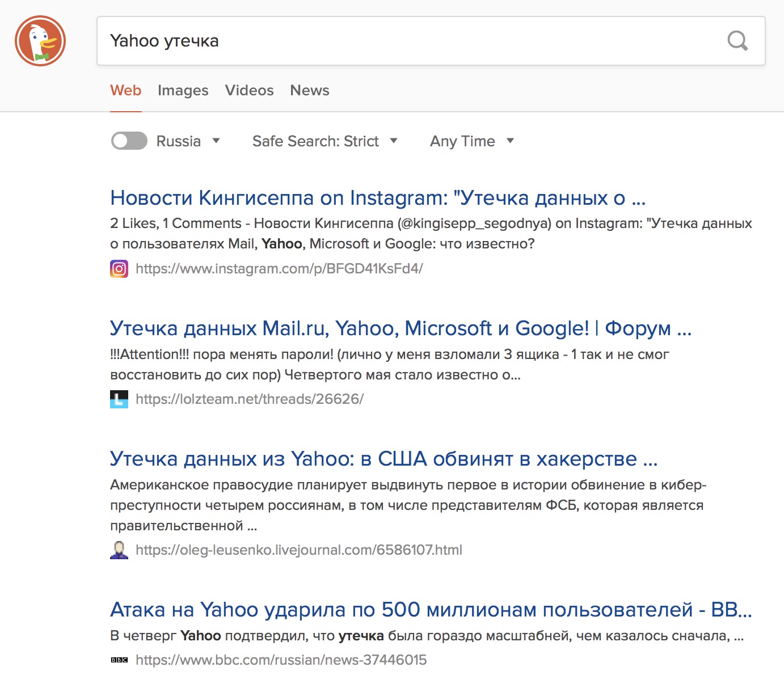This screenshot has width=784, height=684.
Task: Select the Web tab
Action: (x=125, y=90)
